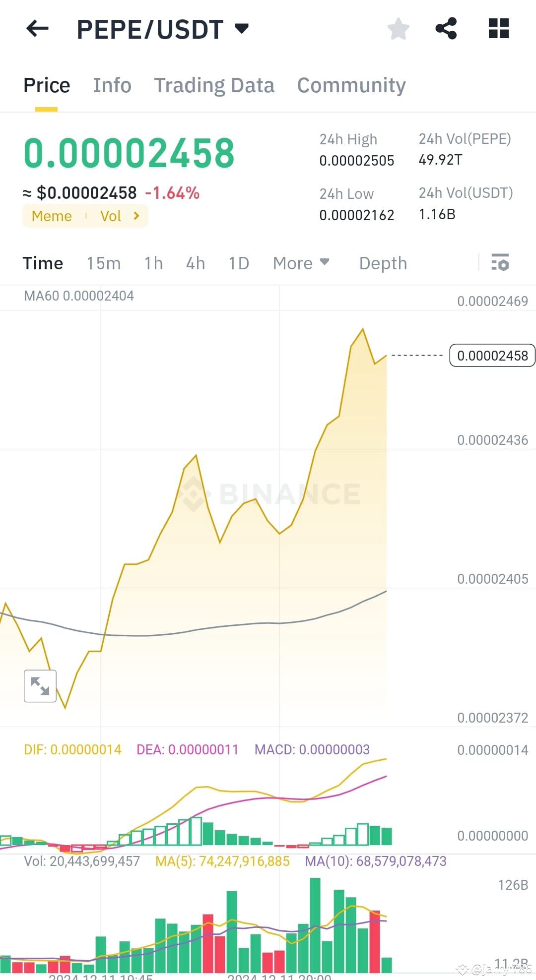Open the Community tab

pyautogui.click(x=351, y=85)
